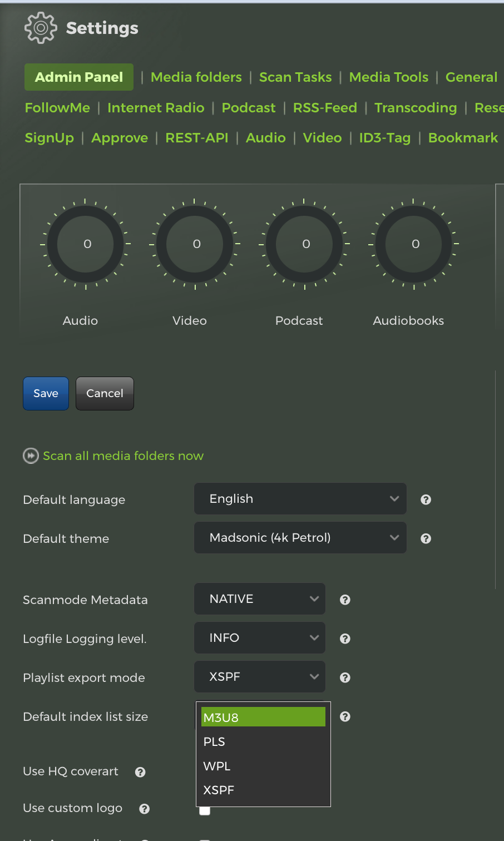Image resolution: width=504 pixels, height=841 pixels.
Task: Open help for Default index list size
Action: [x=345, y=716]
